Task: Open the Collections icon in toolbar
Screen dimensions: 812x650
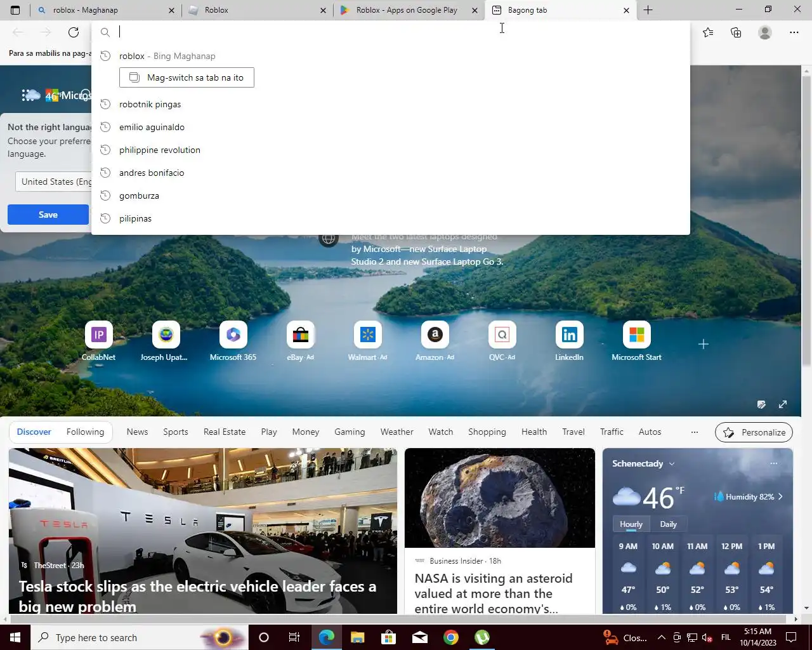Action: click(x=736, y=32)
